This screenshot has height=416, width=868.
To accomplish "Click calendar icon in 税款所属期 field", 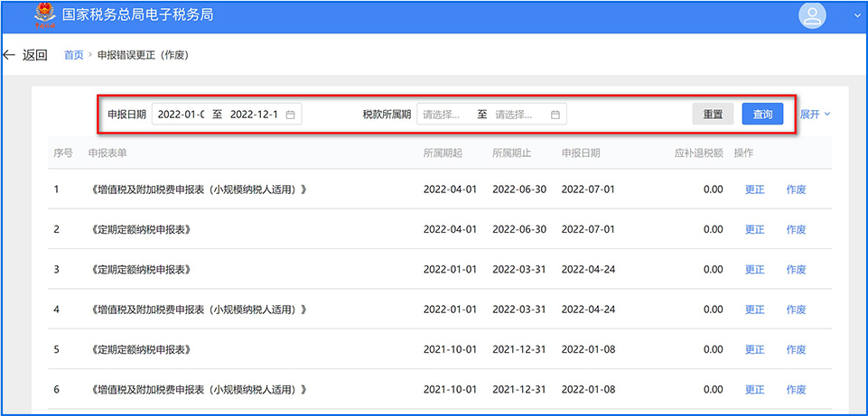I will [x=555, y=115].
